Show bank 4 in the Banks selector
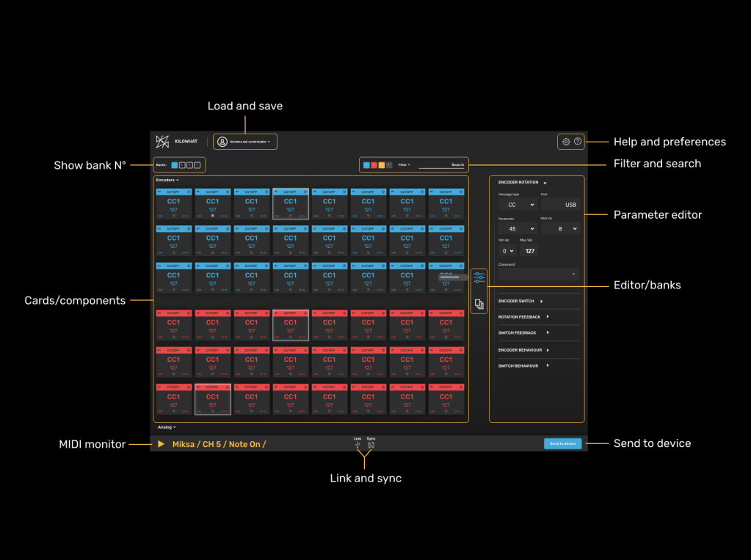This screenshot has height=560, width=751. (197, 165)
